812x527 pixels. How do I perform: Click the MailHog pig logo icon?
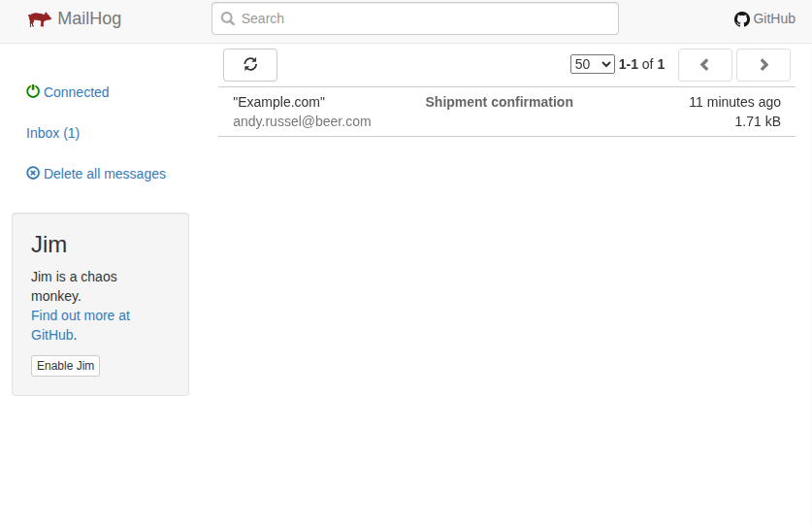pyautogui.click(x=40, y=19)
